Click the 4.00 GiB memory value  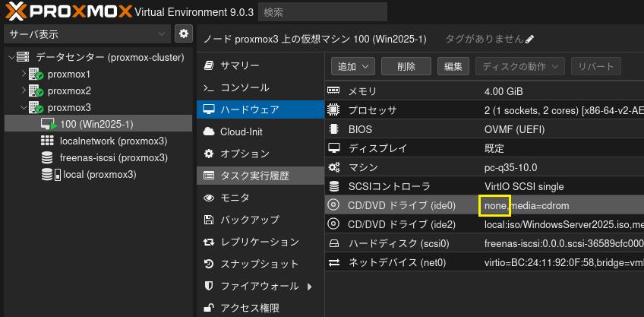[504, 91]
